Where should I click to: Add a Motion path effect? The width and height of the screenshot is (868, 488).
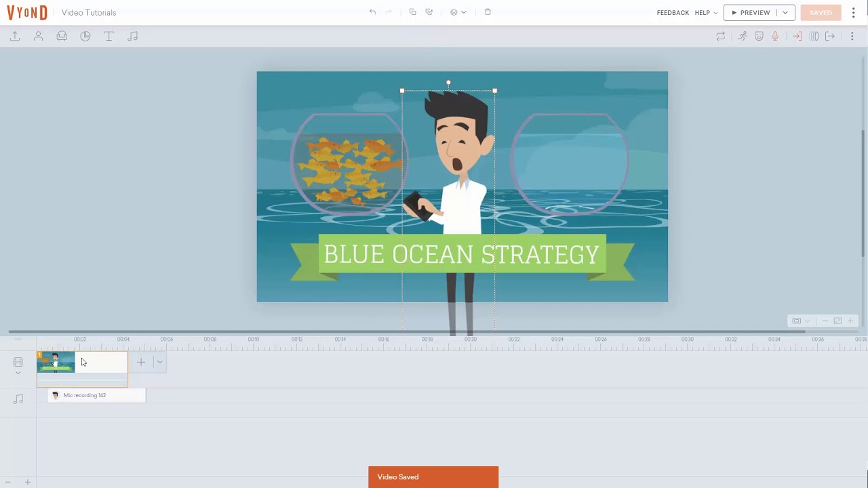(814, 37)
